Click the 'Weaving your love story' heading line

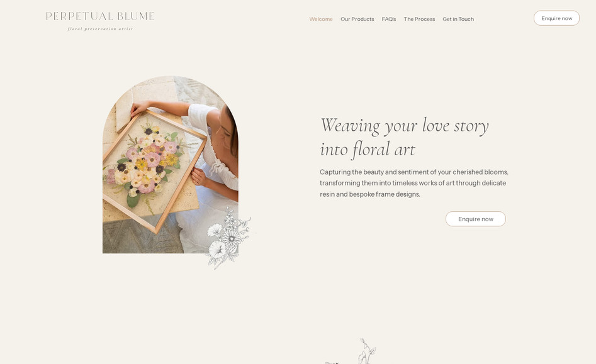click(x=405, y=126)
